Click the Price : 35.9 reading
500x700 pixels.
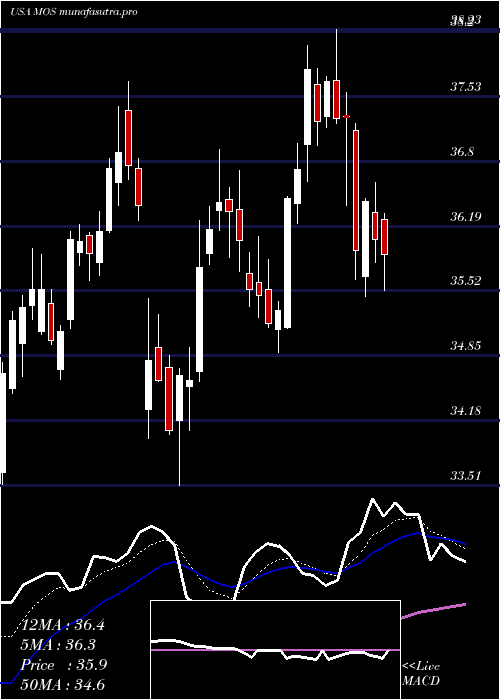(63, 665)
